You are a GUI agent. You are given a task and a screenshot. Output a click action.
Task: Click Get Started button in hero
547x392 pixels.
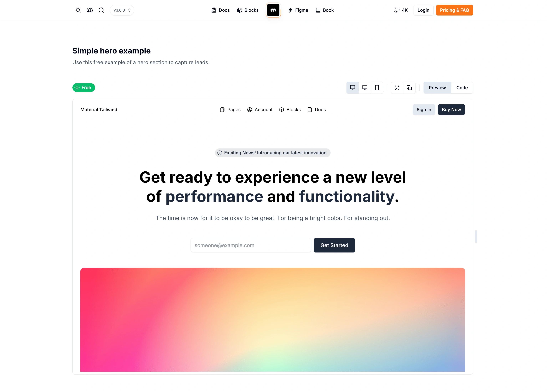coord(334,245)
